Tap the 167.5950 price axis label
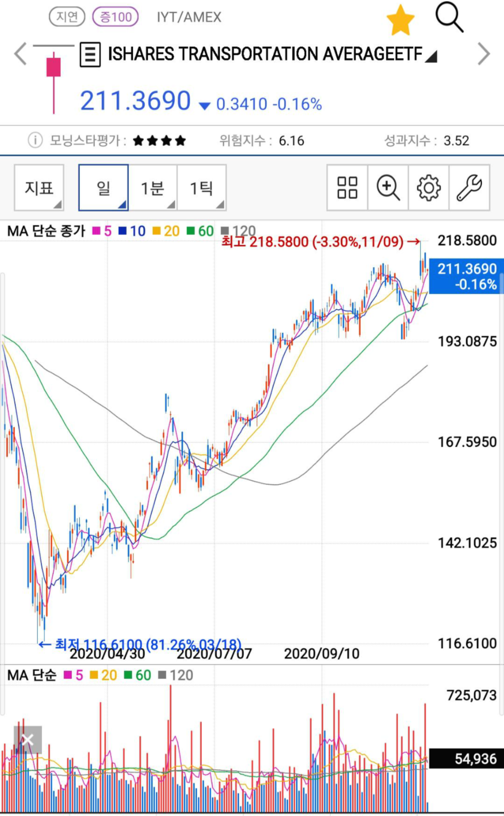The width and height of the screenshot is (504, 816). [467, 442]
